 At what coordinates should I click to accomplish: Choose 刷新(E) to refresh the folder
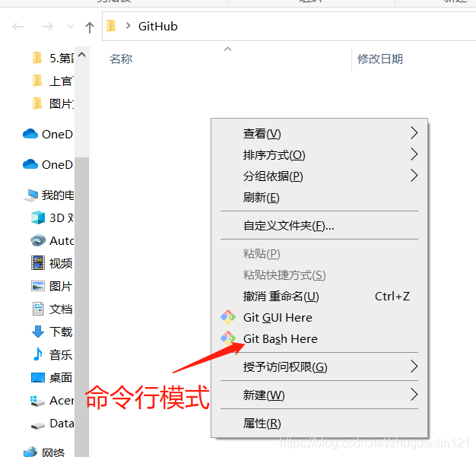[319, 197]
